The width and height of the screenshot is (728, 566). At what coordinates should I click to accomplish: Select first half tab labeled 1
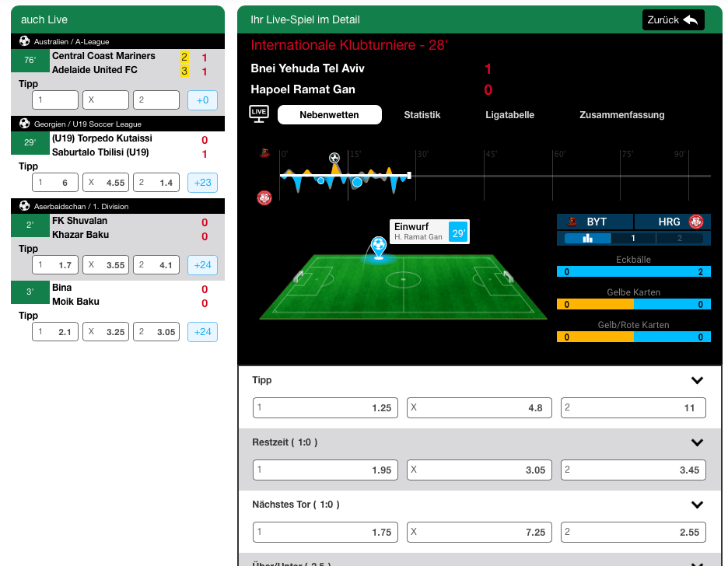click(x=633, y=238)
